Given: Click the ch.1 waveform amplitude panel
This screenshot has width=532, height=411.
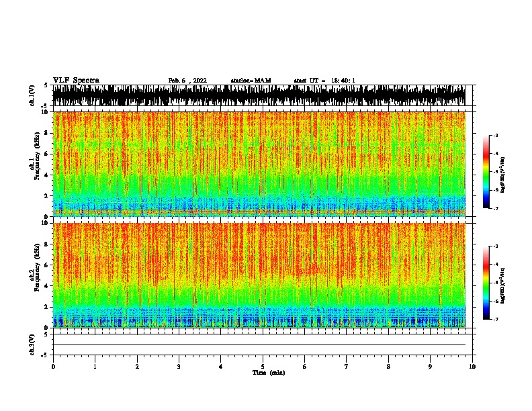Looking at the screenshot, I should point(259,95).
